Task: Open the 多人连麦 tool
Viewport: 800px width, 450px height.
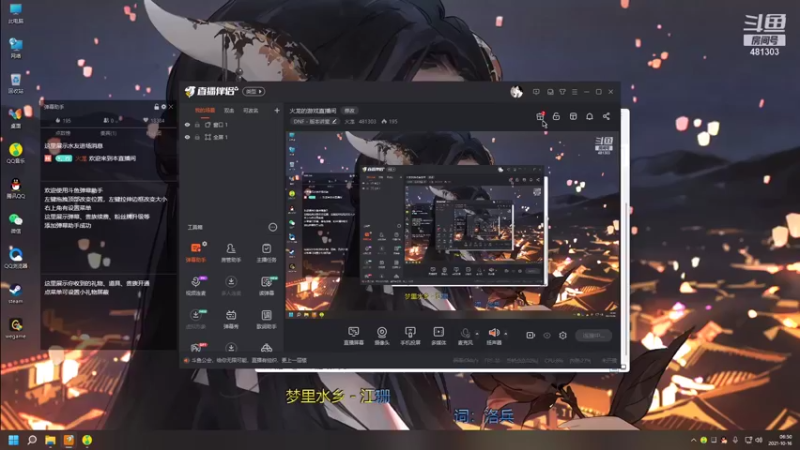Action: coord(231,286)
